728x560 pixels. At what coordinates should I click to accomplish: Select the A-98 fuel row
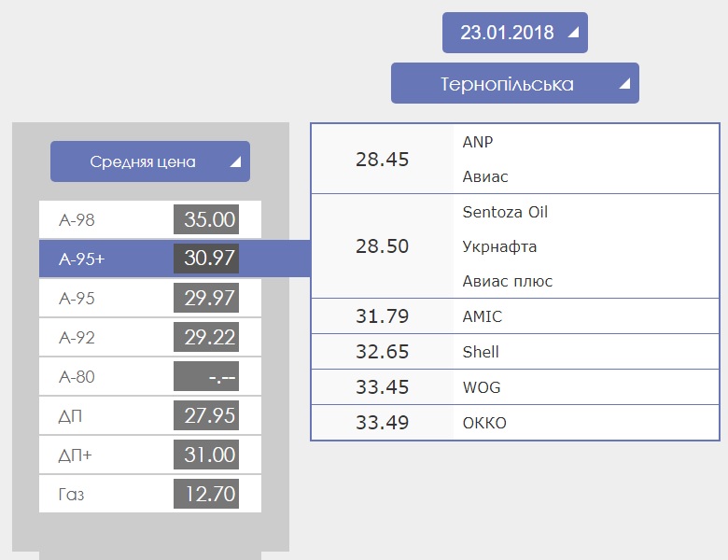[x=150, y=219]
